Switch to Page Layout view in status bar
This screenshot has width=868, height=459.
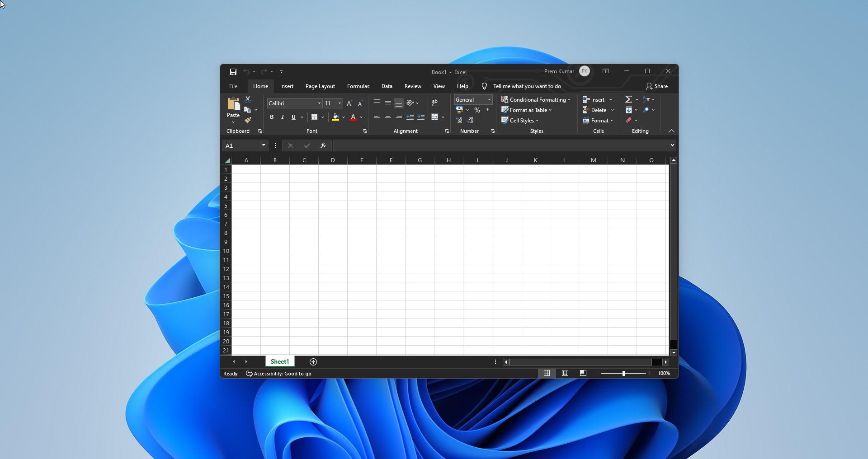(565, 373)
